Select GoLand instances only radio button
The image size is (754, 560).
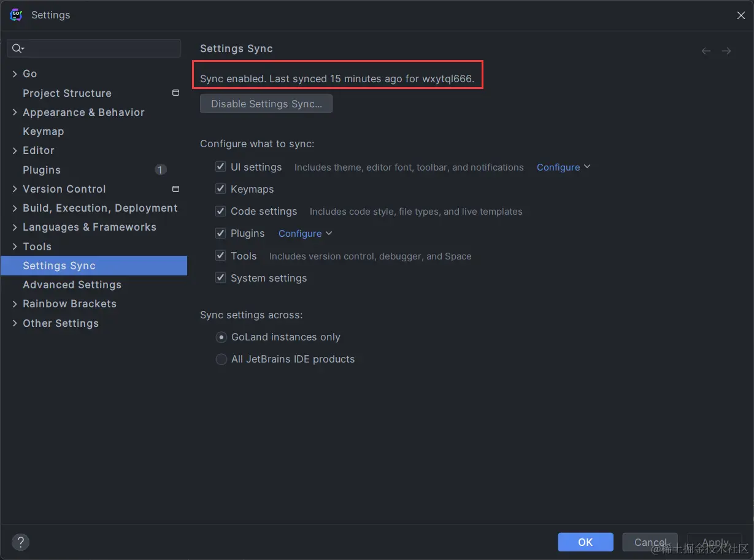[x=221, y=337]
